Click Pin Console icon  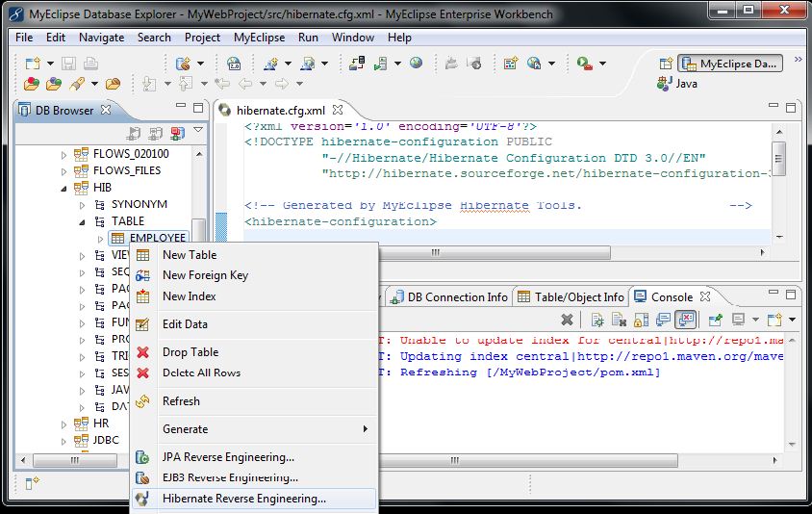pos(715,320)
